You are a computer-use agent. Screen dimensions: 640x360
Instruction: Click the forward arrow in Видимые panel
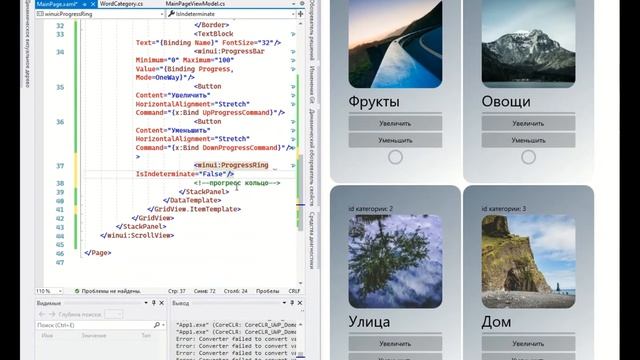(x=52, y=314)
